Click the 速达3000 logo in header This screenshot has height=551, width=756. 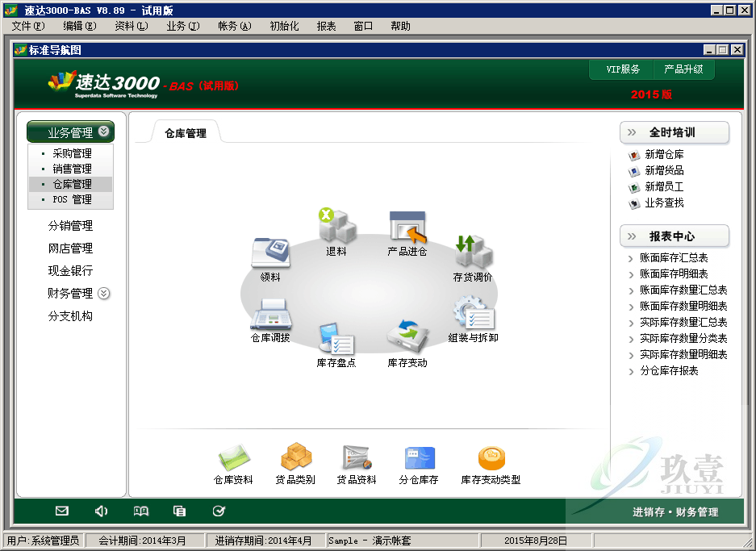103,84
